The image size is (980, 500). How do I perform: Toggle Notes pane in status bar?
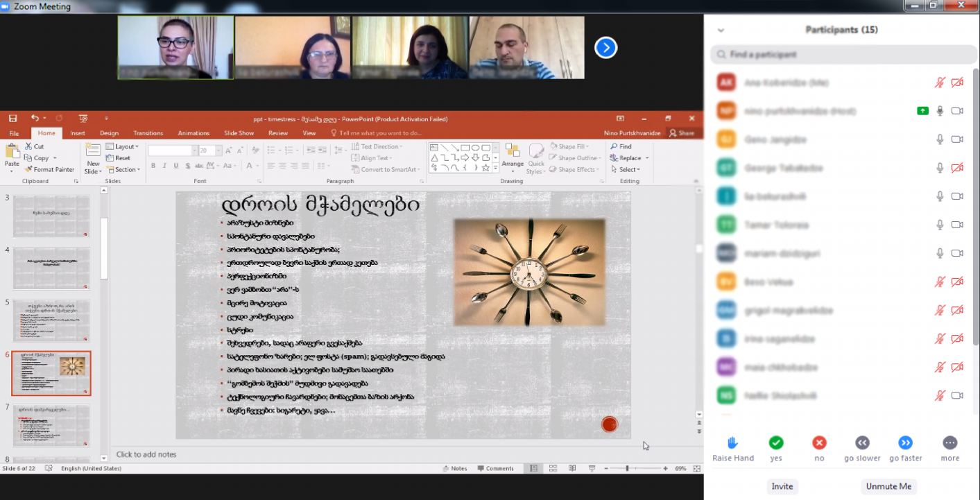(455, 469)
